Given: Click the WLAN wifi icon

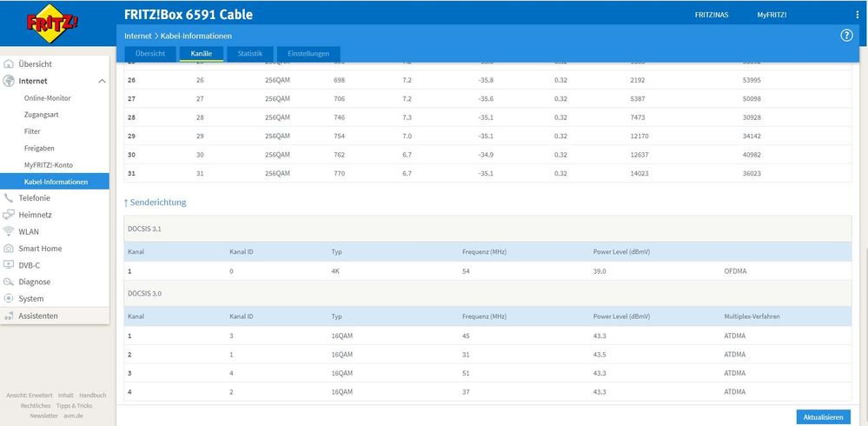Looking at the screenshot, I should (x=10, y=231).
